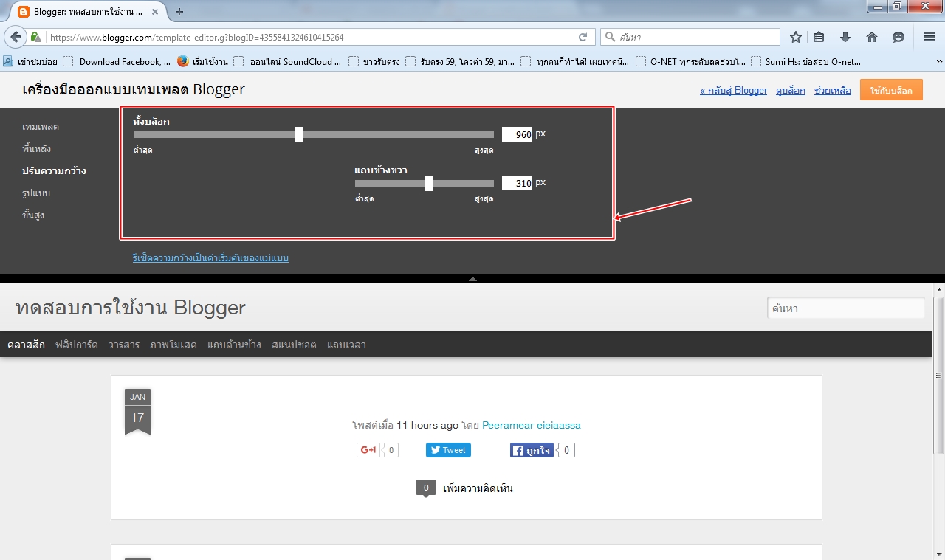
Task: Click the blog title ทดสอบการใช้งาน Blogger
Action: (x=131, y=308)
